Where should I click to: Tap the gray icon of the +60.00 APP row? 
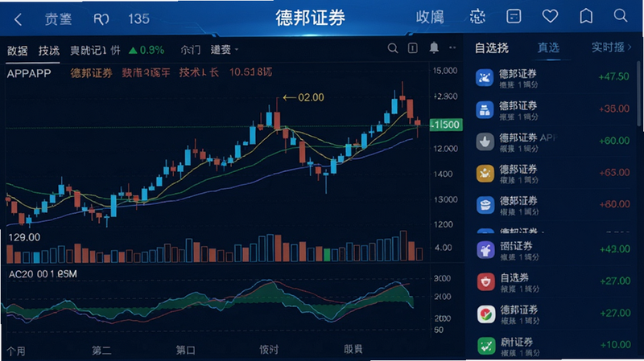tap(485, 142)
